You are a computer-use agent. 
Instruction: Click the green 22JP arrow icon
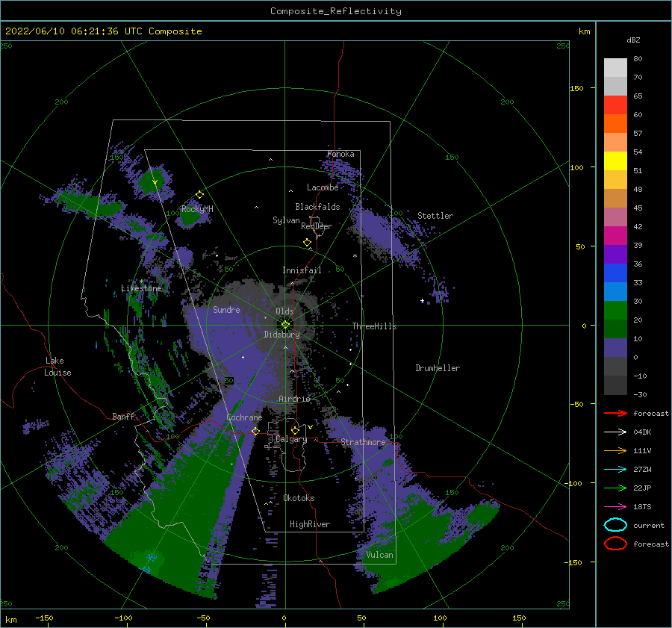615,488
